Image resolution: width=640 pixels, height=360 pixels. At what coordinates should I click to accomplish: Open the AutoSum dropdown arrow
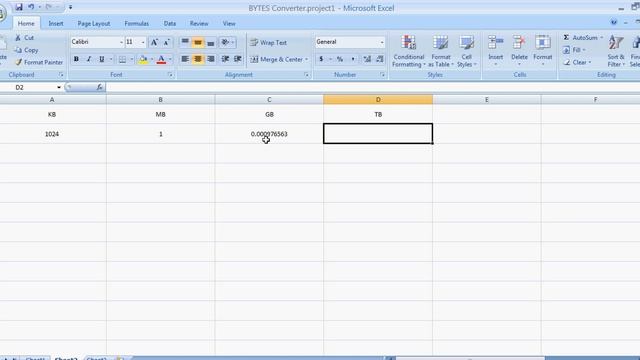pyautogui.click(x=601, y=38)
